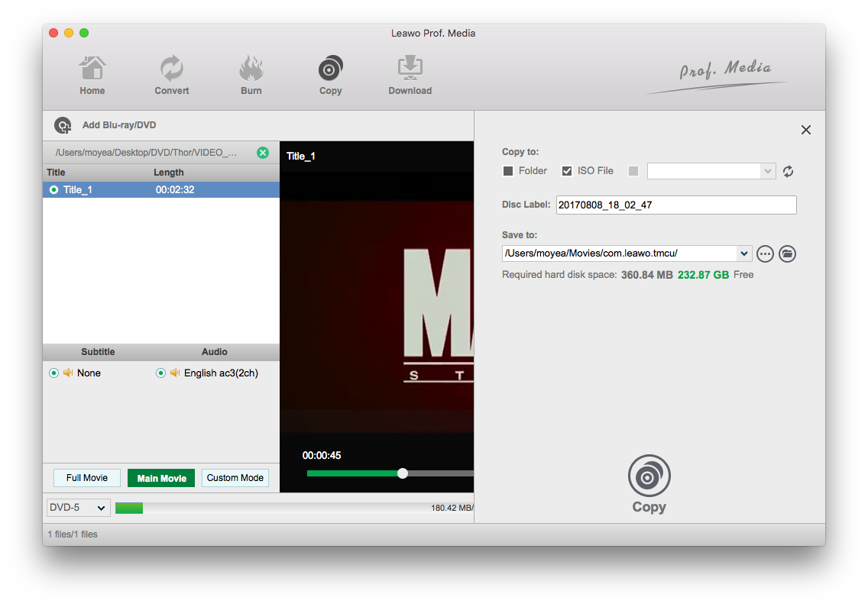Click the speaker icon beside None subtitle
This screenshot has width=868, height=607.
point(69,373)
